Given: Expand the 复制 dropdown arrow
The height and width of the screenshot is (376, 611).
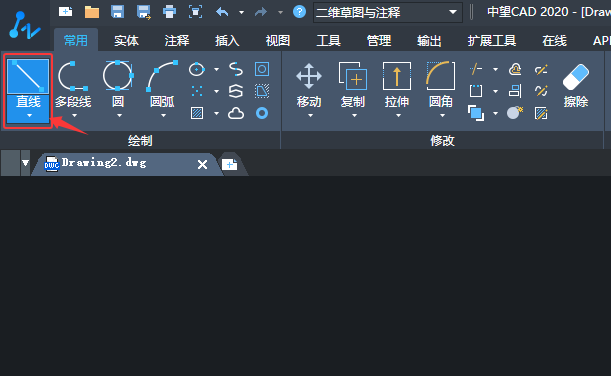Looking at the screenshot, I should (x=354, y=116).
